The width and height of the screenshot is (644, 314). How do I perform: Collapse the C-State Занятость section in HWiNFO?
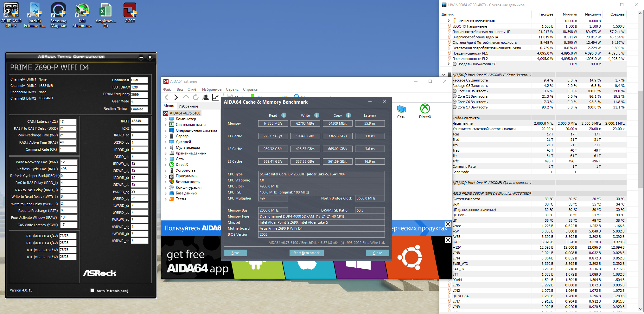[443, 75]
